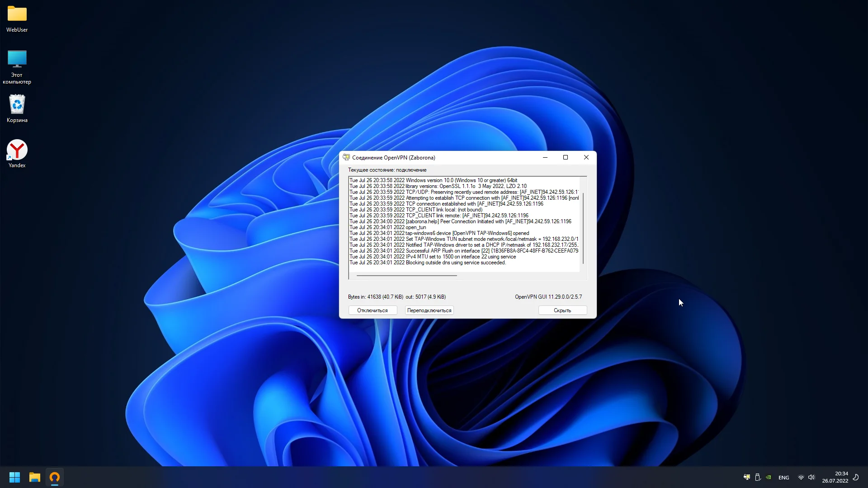This screenshot has height=488, width=868.
Task: Click the Отключиться button
Action: (373, 310)
